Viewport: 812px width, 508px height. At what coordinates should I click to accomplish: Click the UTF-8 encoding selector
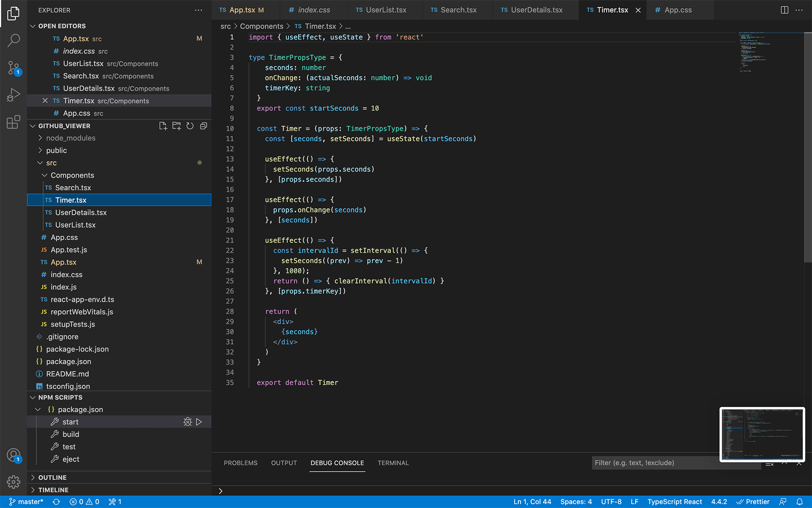611,502
